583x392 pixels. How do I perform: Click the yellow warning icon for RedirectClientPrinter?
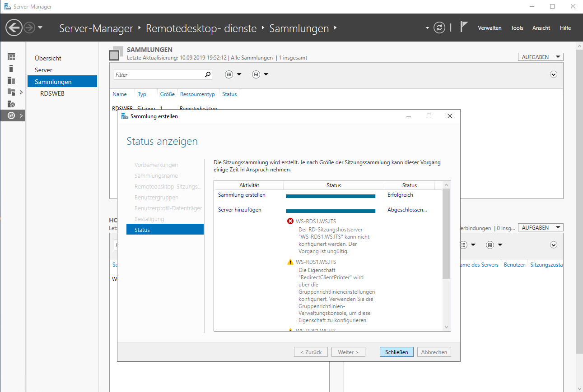point(290,262)
